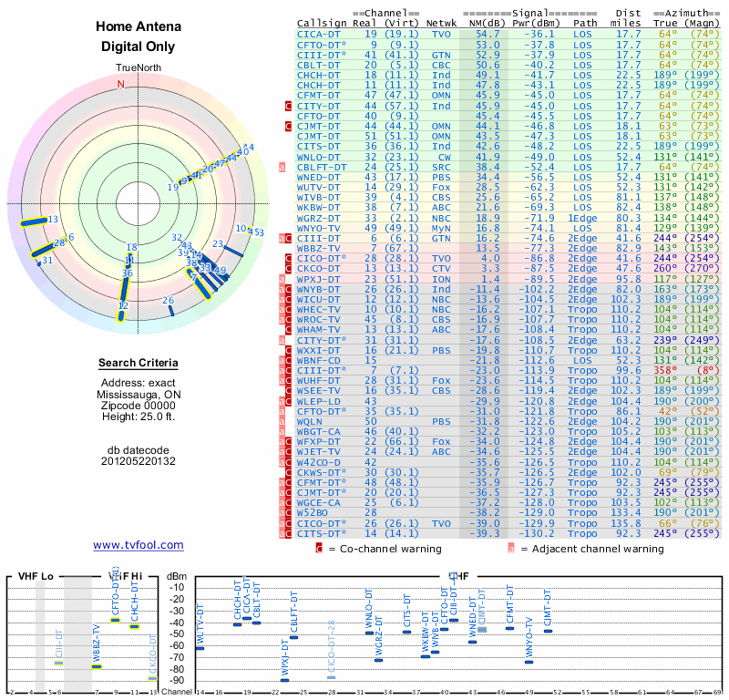Click the Mississauga, ON address text
This screenshot has width=729, height=700.
[139, 395]
